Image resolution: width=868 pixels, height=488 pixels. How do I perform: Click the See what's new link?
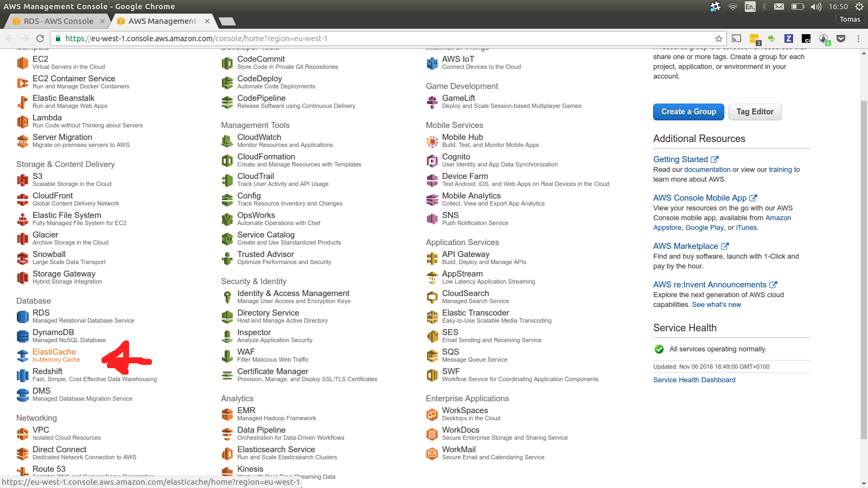tap(717, 305)
